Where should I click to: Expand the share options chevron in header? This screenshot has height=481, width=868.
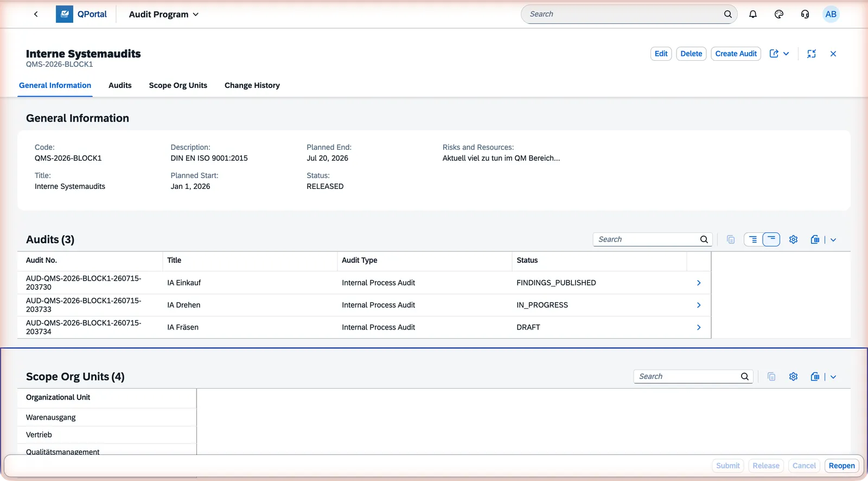[x=786, y=54]
